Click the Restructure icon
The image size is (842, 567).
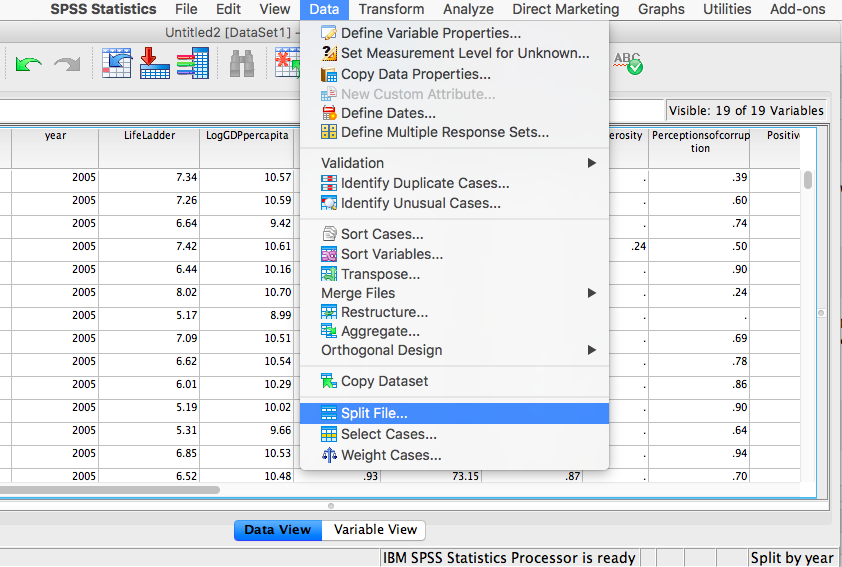pos(329,312)
